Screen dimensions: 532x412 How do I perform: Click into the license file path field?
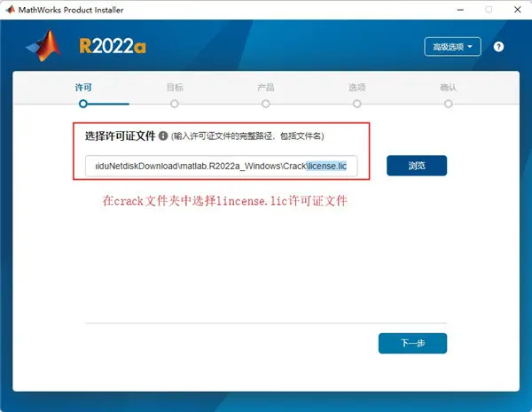pos(221,166)
